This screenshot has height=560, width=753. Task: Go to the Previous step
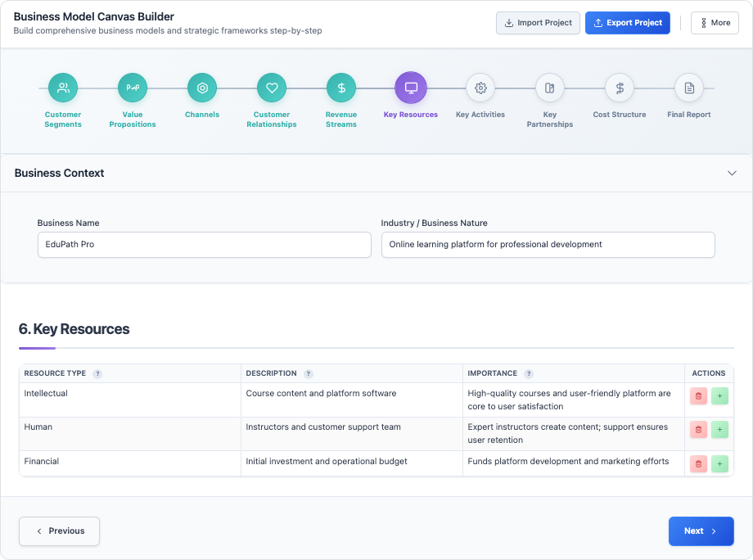click(x=59, y=531)
